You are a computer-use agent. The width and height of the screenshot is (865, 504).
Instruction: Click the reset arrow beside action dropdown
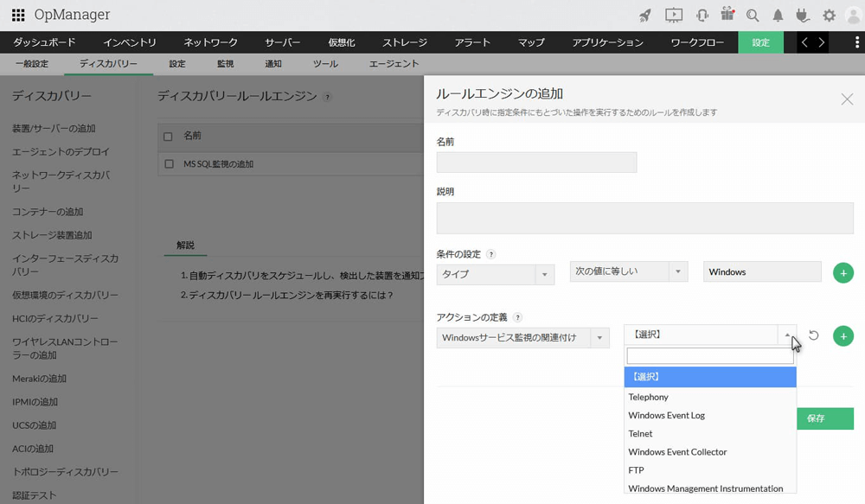[x=813, y=335]
